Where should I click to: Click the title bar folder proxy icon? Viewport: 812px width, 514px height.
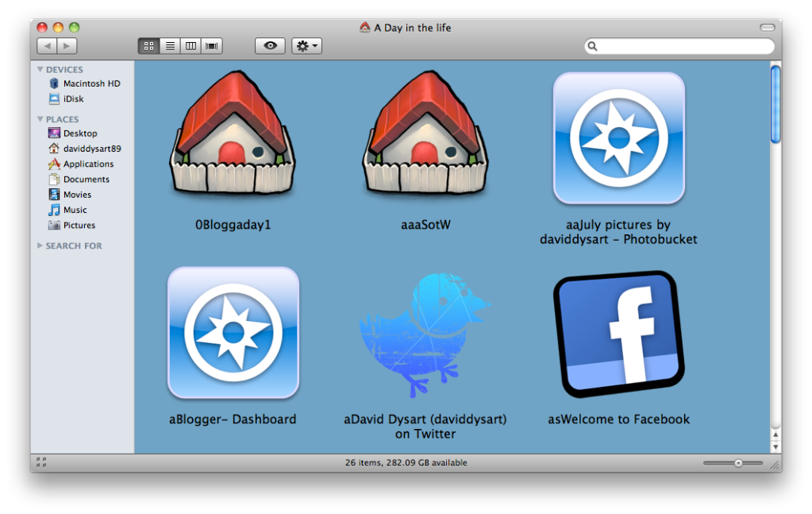(x=365, y=28)
